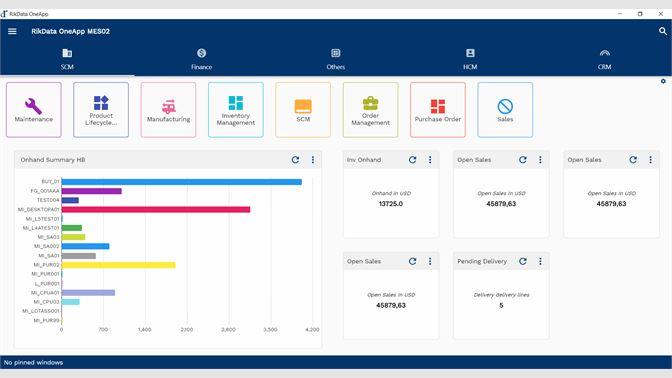Switch to the CRM tab
Viewport: 672px width, 378px height.
click(604, 59)
